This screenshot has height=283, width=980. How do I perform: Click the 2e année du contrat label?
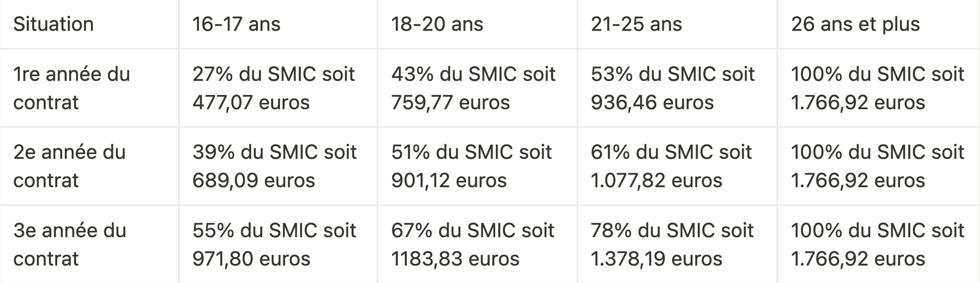69,166
